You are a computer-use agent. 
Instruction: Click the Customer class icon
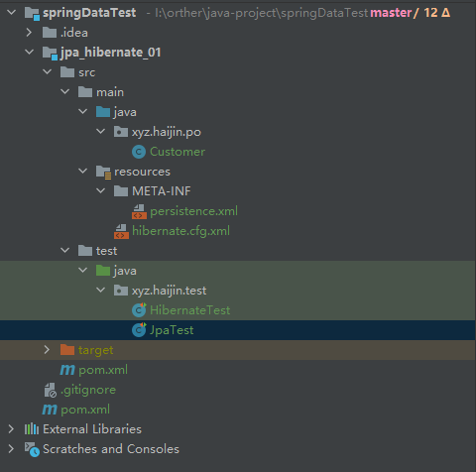[139, 152]
